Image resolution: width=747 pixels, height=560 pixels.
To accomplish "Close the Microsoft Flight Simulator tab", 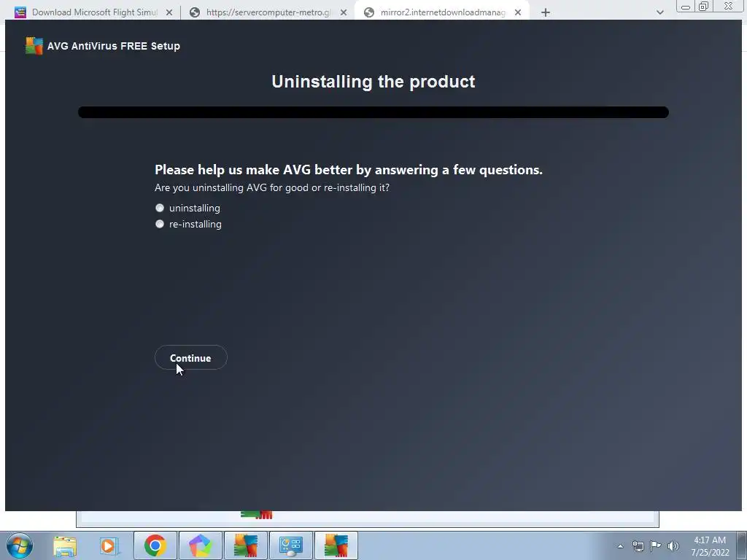I will (169, 12).
